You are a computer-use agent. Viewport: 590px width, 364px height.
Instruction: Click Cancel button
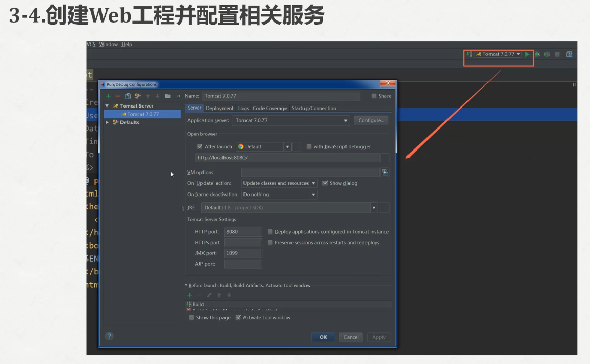pos(351,337)
